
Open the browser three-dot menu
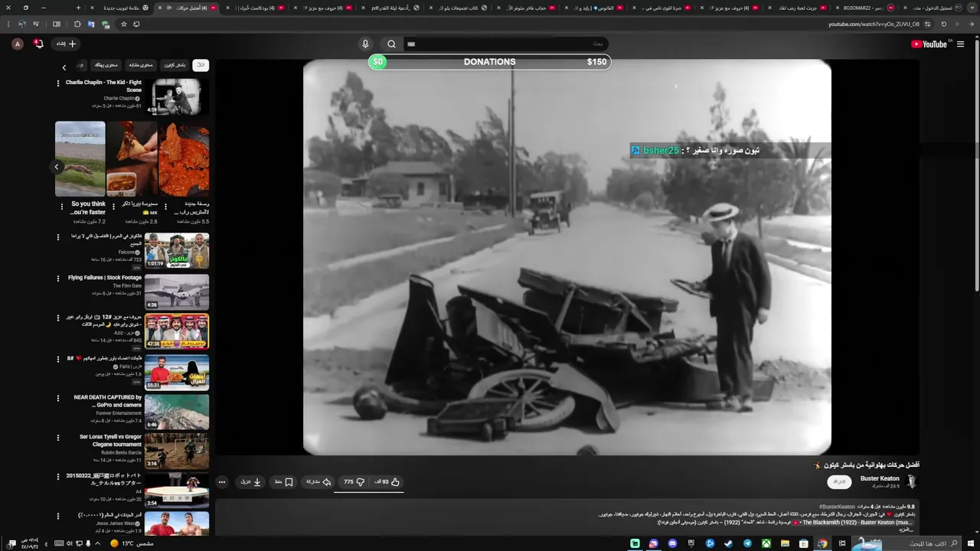[7, 24]
